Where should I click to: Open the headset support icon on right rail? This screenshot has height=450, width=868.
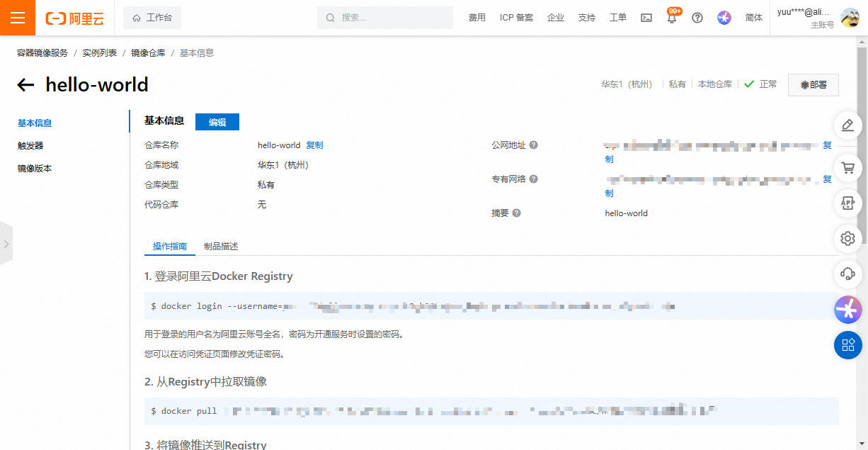tap(847, 273)
